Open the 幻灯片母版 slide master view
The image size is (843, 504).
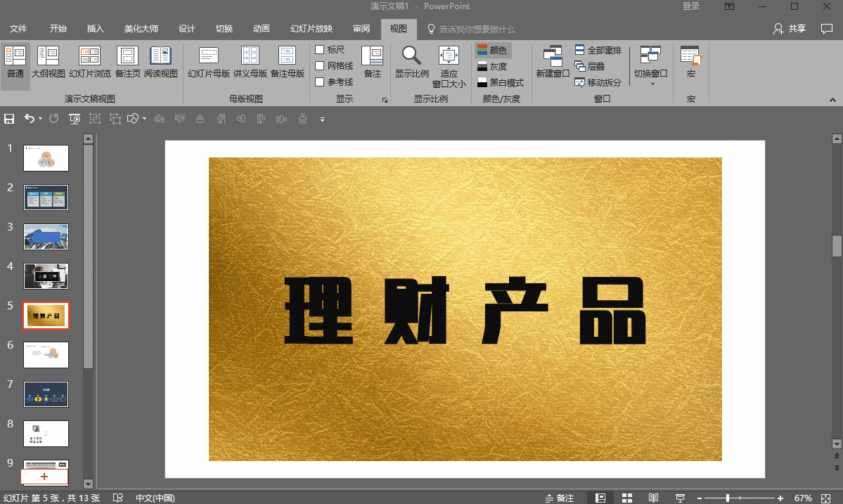click(209, 60)
